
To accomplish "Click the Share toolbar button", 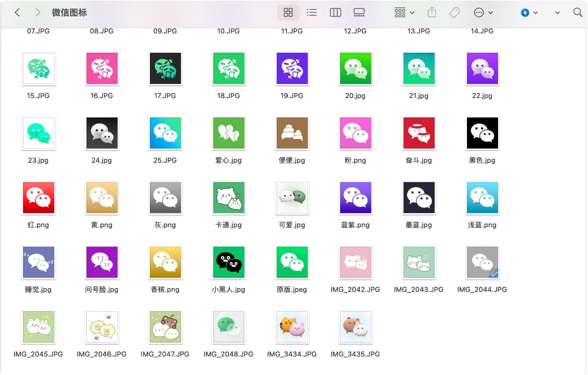I will click(x=432, y=12).
